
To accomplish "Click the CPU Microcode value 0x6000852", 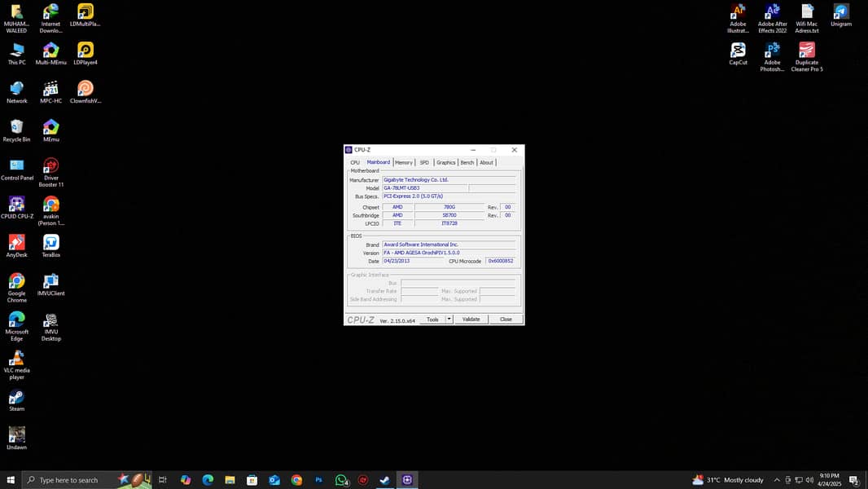I will click(x=501, y=262).
